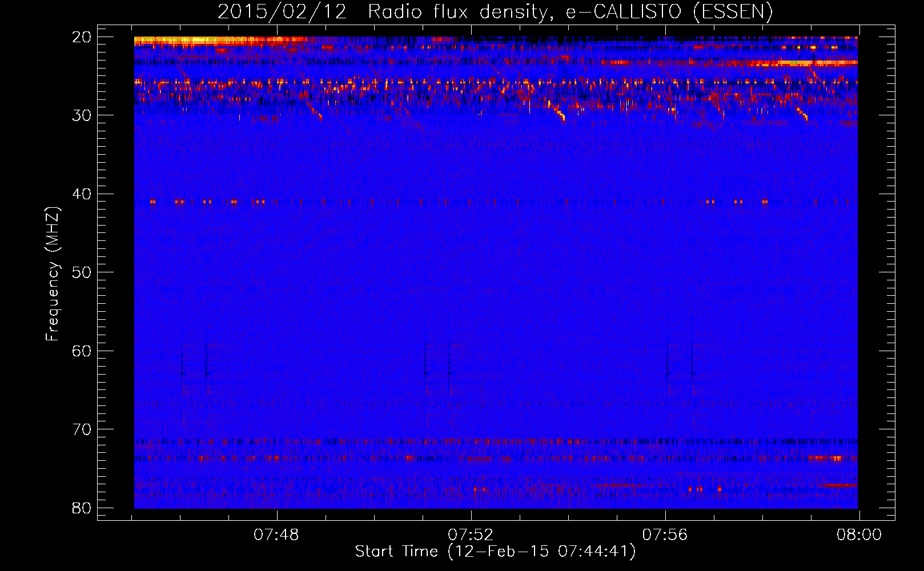The height and width of the screenshot is (571, 924).
Task: Click the 30 frequency tick label
Action: pos(82,115)
